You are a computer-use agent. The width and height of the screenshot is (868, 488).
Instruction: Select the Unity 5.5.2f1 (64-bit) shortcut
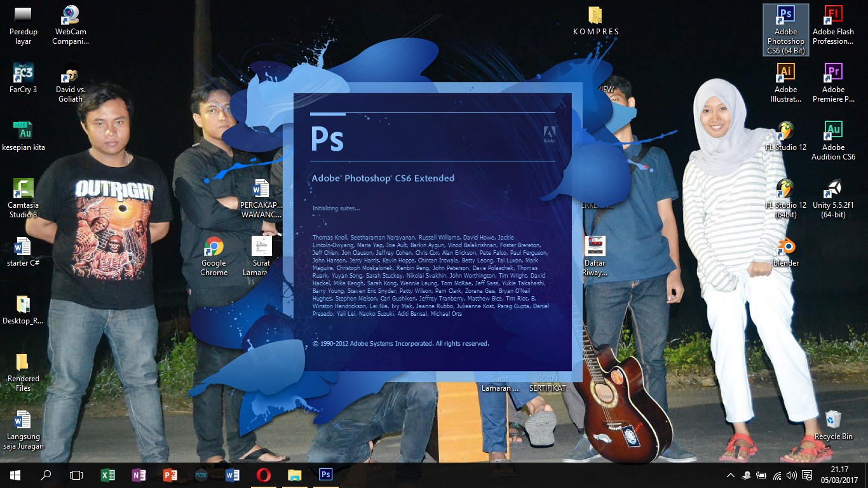833,199
